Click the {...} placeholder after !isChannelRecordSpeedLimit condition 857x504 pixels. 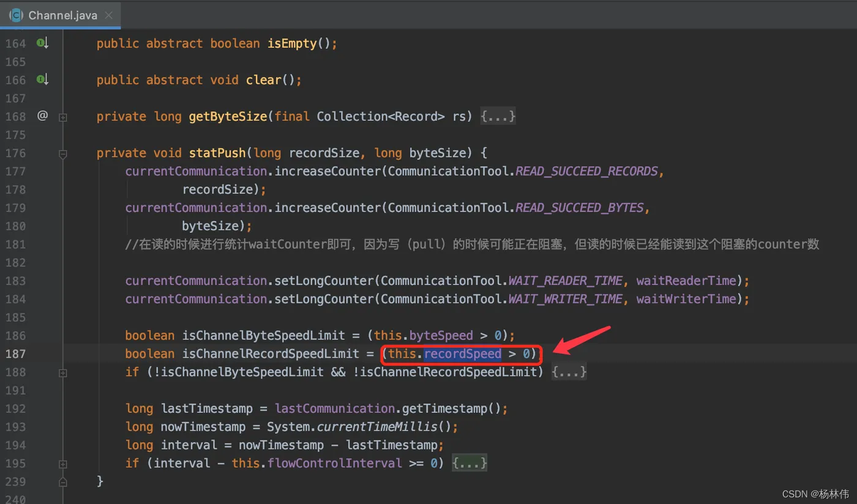coord(569,372)
